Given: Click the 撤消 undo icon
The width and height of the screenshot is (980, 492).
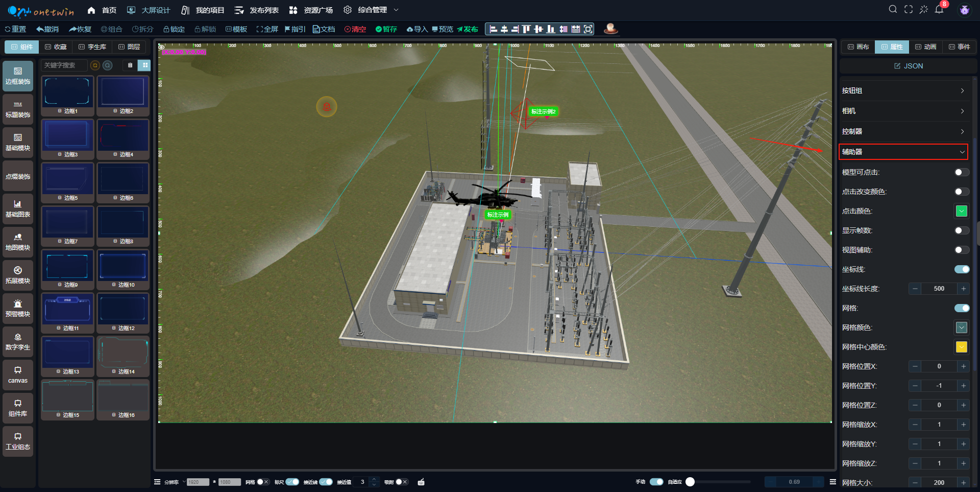Looking at the screenshot, I should tap(47, 29).
